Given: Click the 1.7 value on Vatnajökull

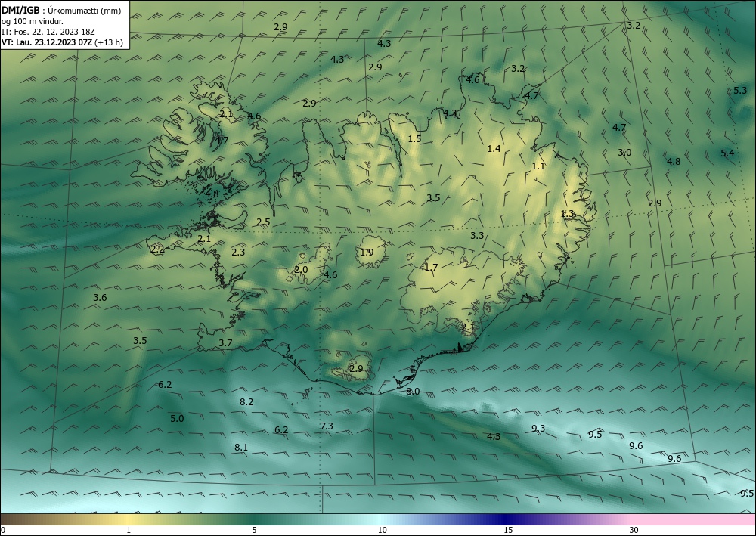Looking at the screenshot, I should 431,267.
